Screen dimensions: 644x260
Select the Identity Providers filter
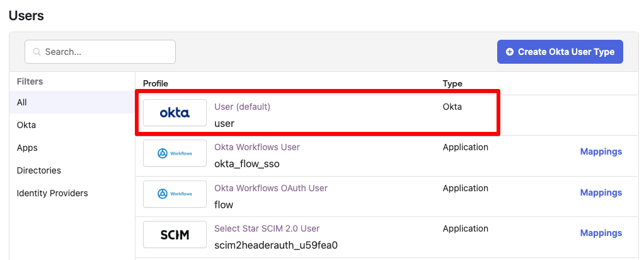(x=52, y=193)
